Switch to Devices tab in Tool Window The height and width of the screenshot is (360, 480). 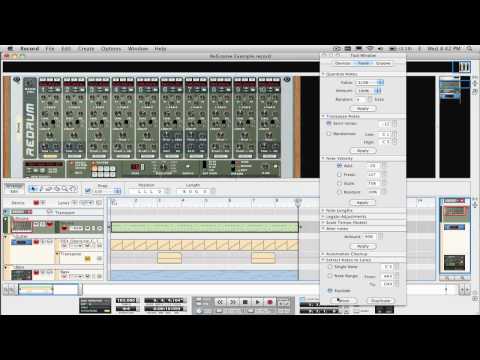click(343, 63)
